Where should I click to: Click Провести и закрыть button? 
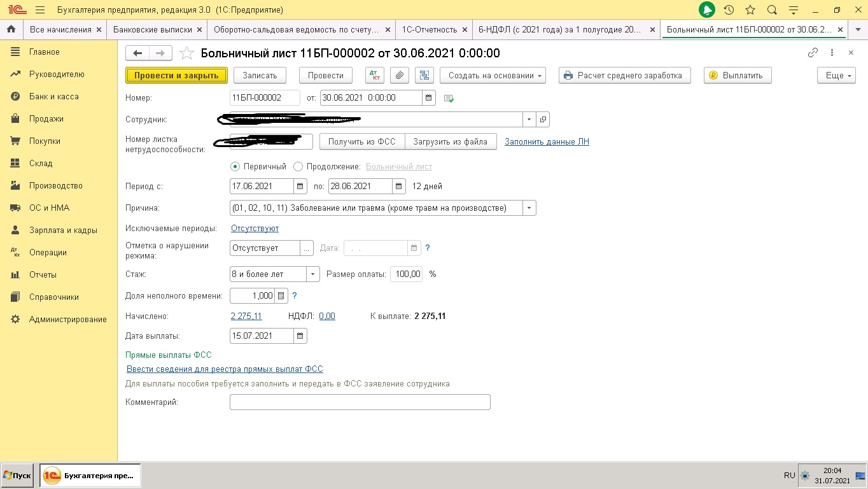[176, 75]
